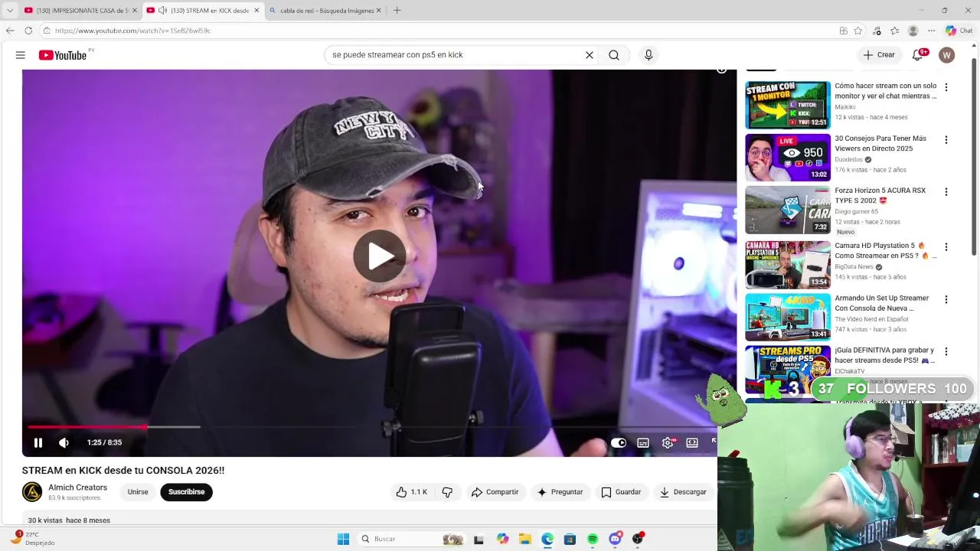
Task: Open Armando Un Set Up Streamer title
Action: [882, 303]
